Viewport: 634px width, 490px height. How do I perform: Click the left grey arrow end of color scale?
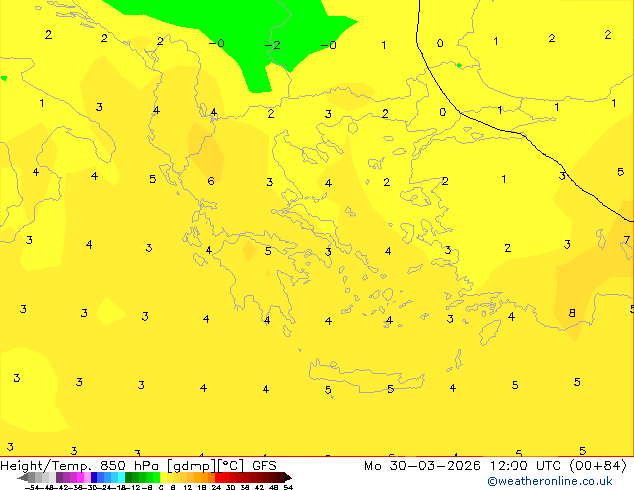(x=23, y=477)
